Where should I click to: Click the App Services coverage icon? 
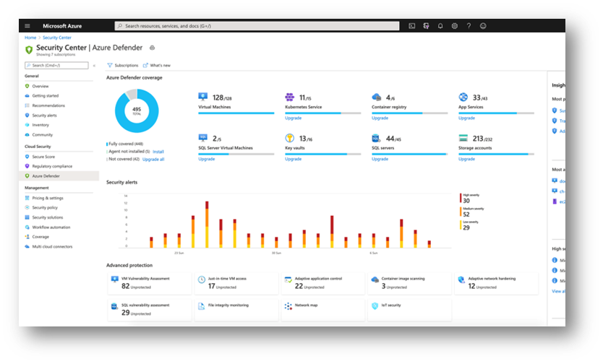coord(463,97)
